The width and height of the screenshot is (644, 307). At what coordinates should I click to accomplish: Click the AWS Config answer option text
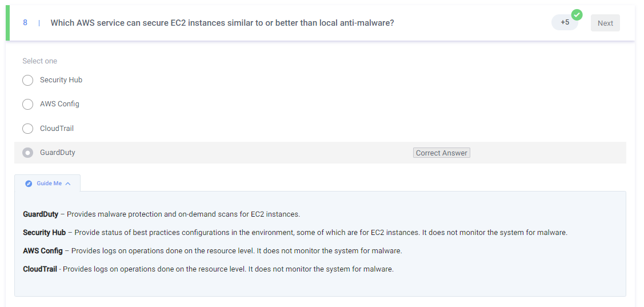pyautogui.click(x=59, y=104)
